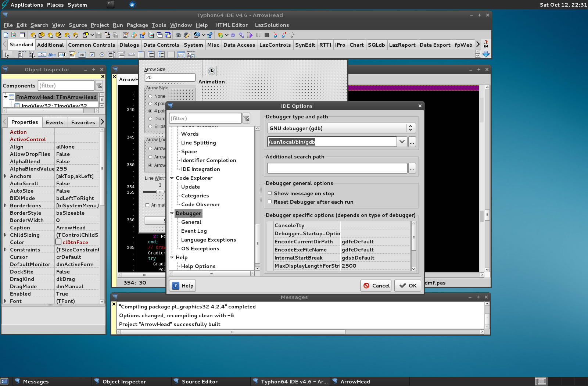Pick the TRadioGroup component icon
The width and height of the screenshot is (588, 386).
pyautogui.click(x=151, y=54)
